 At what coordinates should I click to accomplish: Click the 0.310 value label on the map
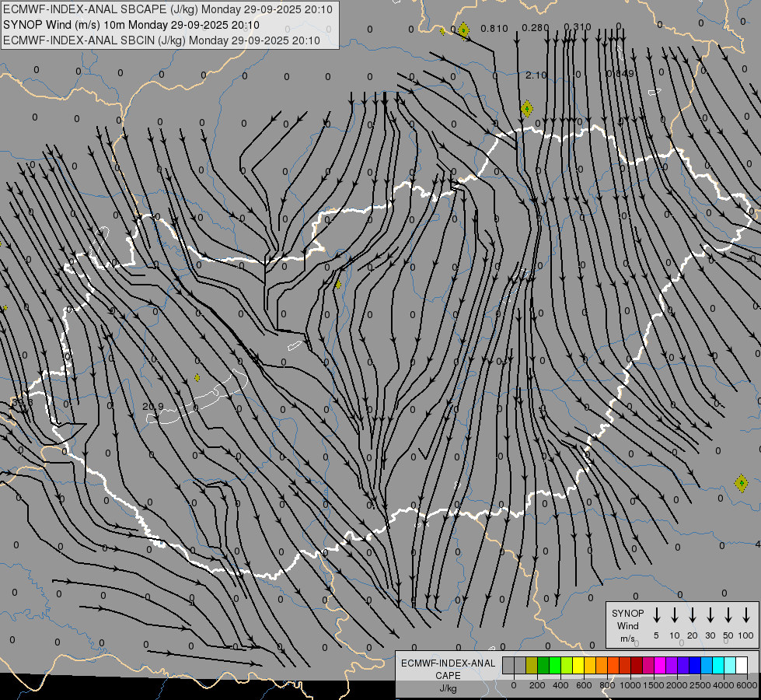(578, 26)
